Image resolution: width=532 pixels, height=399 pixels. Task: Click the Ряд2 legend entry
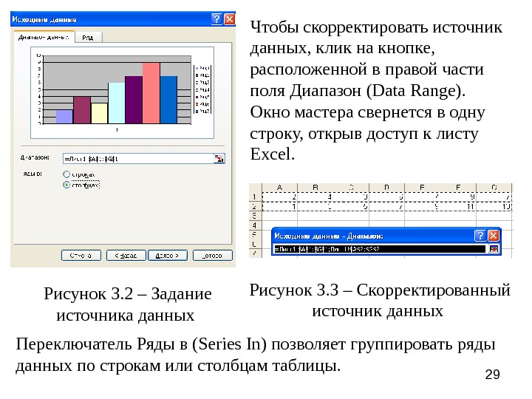point(203,75)
